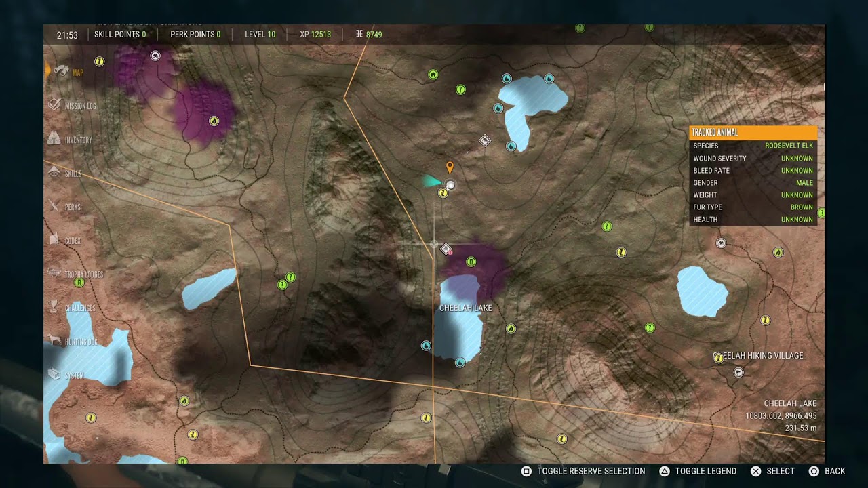
Task: Click the Bleed Rate Unknown row
Action: (753, 170)
